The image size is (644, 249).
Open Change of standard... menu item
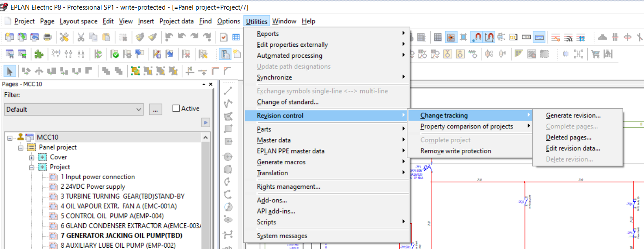click(x=327, y=102)
